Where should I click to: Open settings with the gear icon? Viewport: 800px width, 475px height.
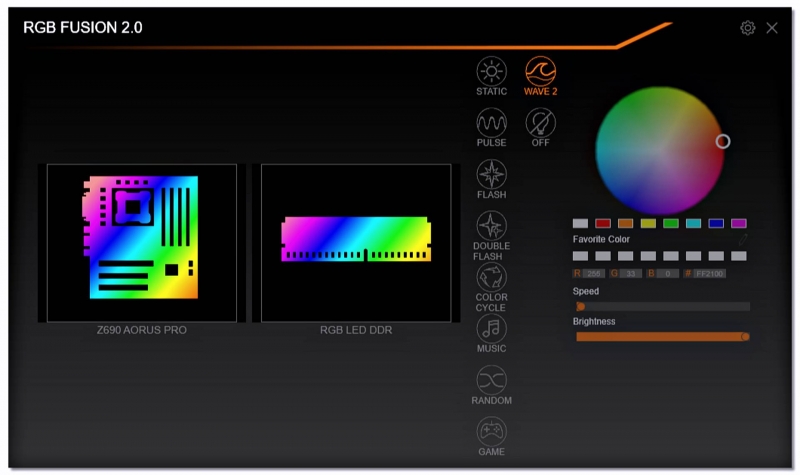(747, 28)
